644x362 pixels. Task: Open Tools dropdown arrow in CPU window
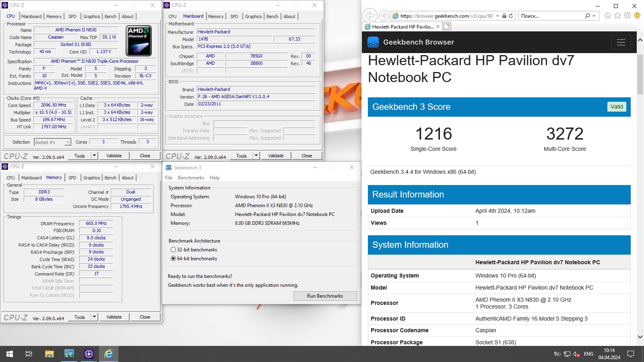(x=94, y=156)
